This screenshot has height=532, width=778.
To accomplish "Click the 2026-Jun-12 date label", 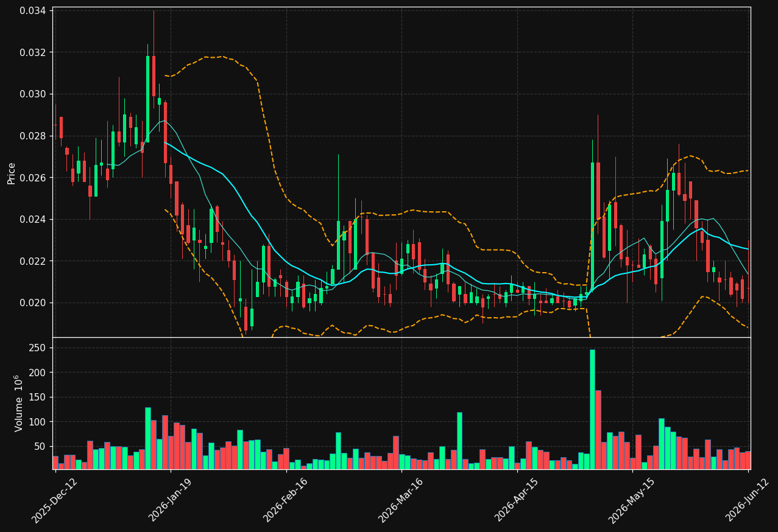I will coord(748,500).
